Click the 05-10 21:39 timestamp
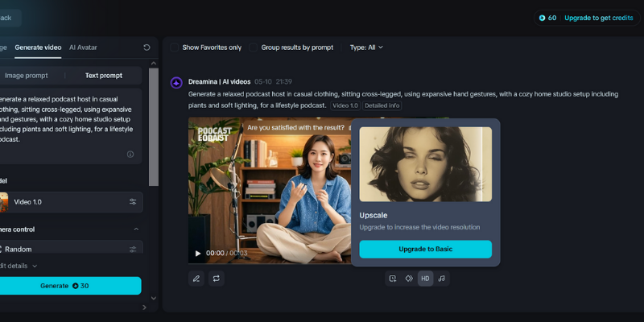 coord(273,82)
